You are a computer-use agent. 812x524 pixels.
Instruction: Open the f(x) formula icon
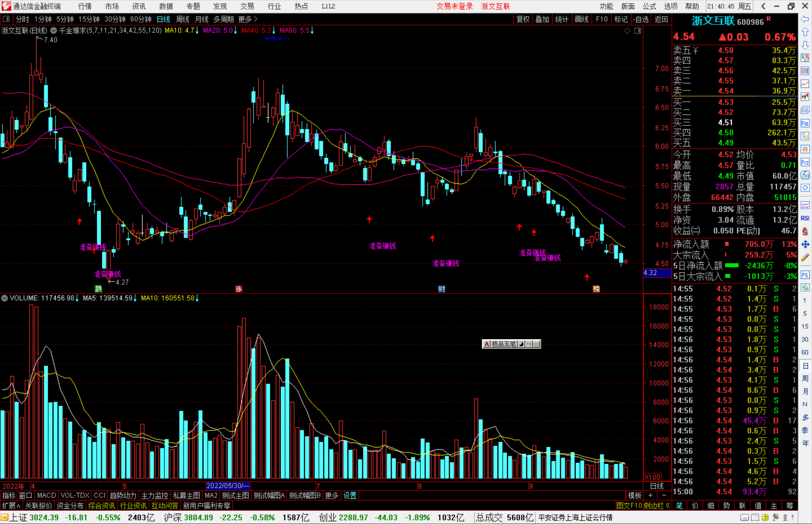pos(805,175)
